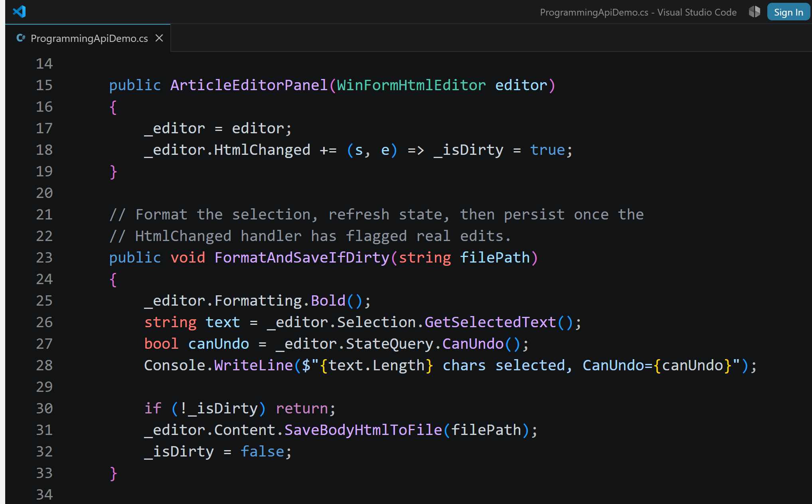812x504 pixels.
Task: Select the ProgrammingApiDemo.cs tab
Action: (x=89, y=38)
